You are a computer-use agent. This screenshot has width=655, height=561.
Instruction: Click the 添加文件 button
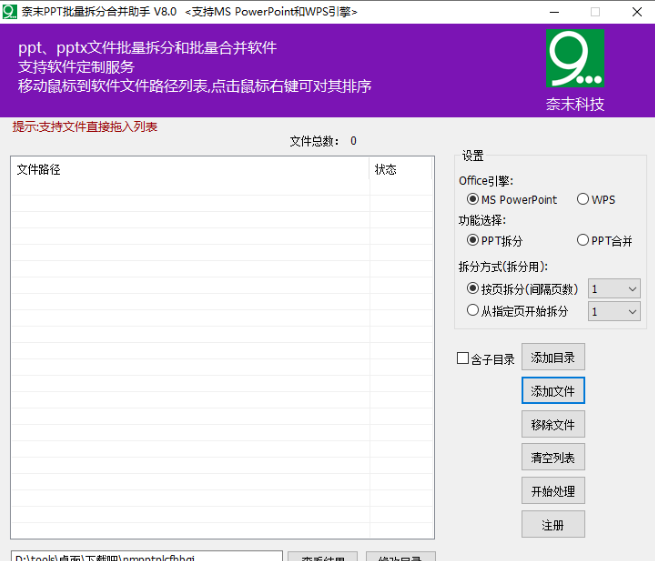[x=553, y=391]
